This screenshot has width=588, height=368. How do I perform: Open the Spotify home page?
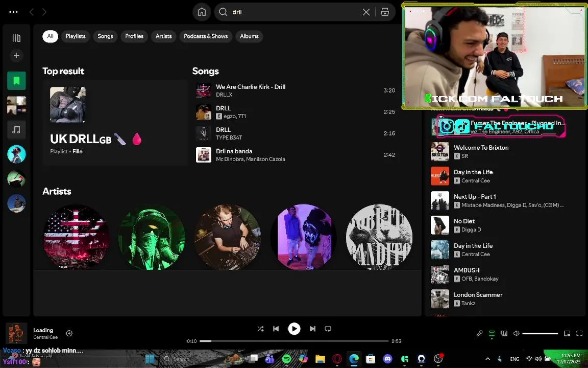pyautogui.click(x=202, y=12)
